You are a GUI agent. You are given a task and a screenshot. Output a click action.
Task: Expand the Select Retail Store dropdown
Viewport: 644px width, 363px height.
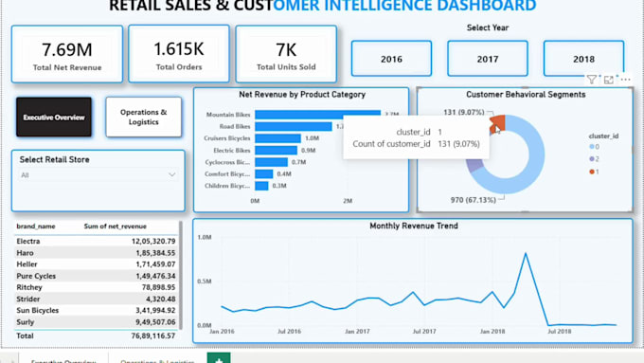point(98,175)
